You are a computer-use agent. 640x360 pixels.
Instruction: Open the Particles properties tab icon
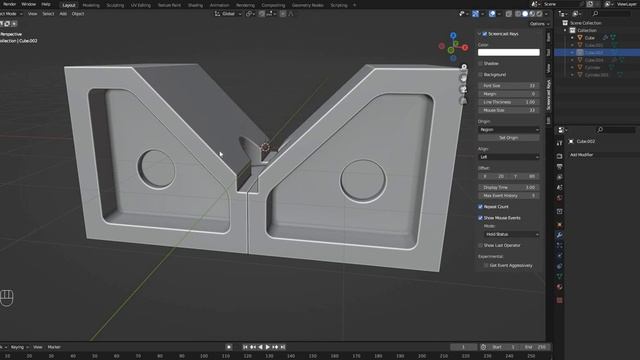560,245
